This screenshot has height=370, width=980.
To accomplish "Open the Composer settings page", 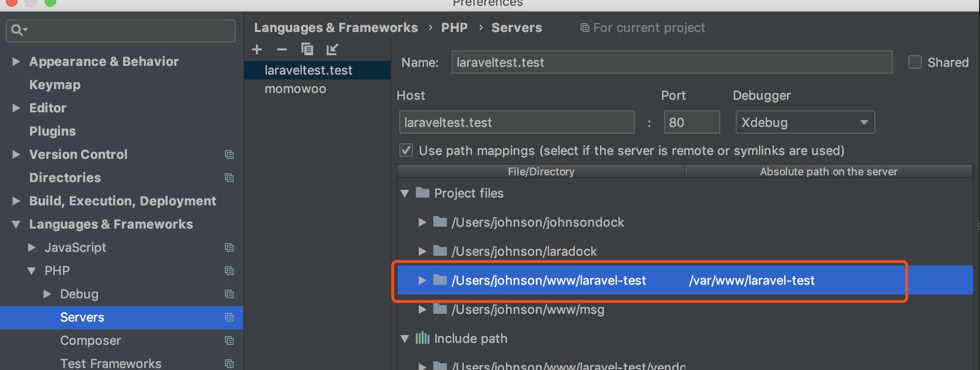I will pos(91,340).
